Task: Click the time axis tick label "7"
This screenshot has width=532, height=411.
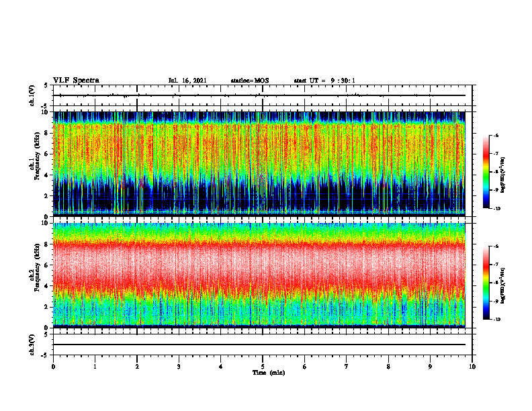Action: point(347,367)
